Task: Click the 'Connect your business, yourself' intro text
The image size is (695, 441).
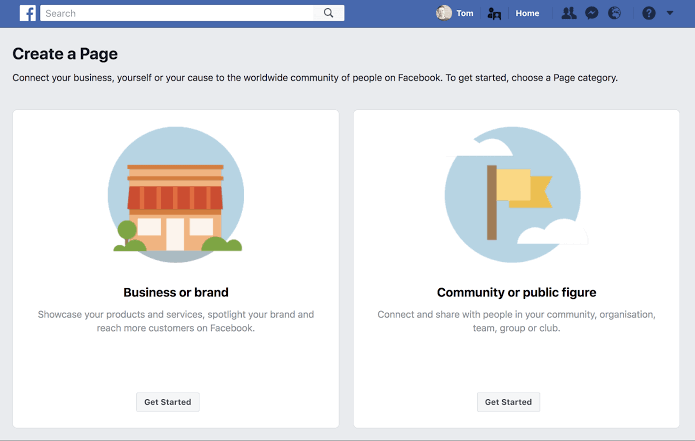Action: (315, 78)
